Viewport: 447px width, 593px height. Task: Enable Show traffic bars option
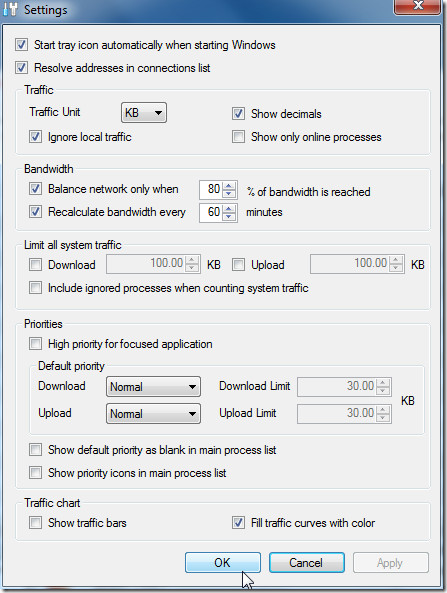coord(36,523)
